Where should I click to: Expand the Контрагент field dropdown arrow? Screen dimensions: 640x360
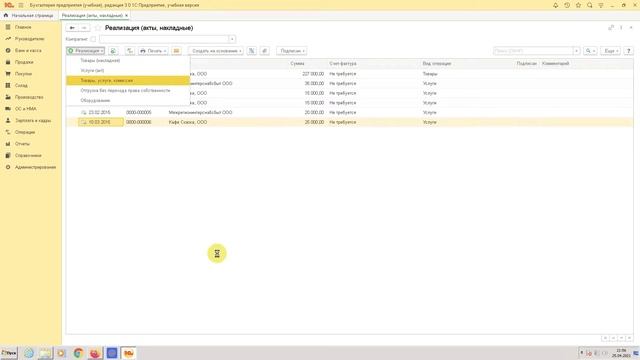click(x=232, y=39)
